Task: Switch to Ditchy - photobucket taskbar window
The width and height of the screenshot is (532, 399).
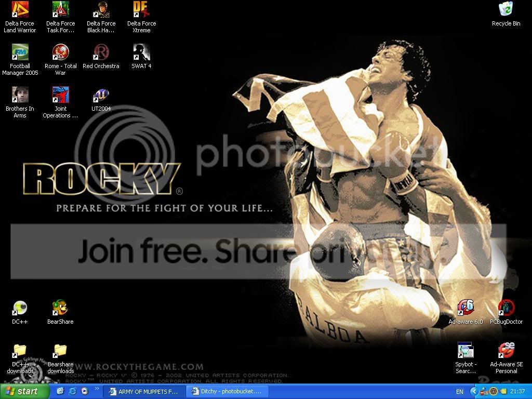Action: click(228, 392)
